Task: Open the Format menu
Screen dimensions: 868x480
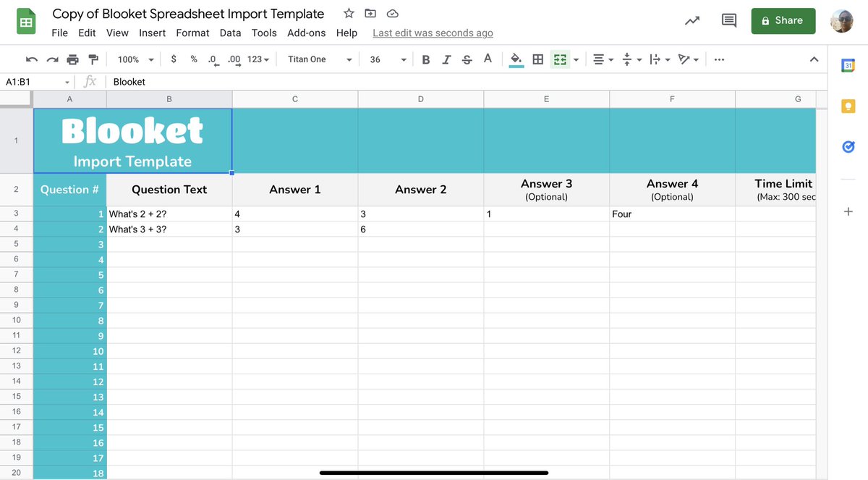Action: coord(192,33)
